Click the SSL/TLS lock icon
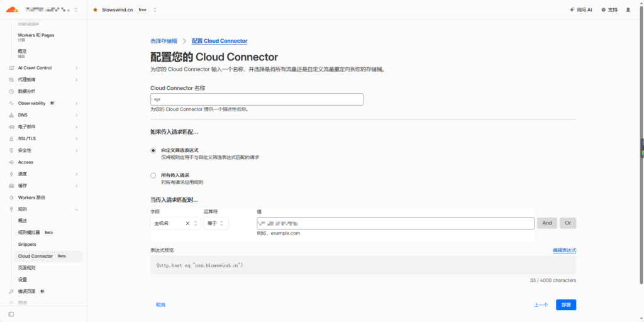 pos(11,138)
